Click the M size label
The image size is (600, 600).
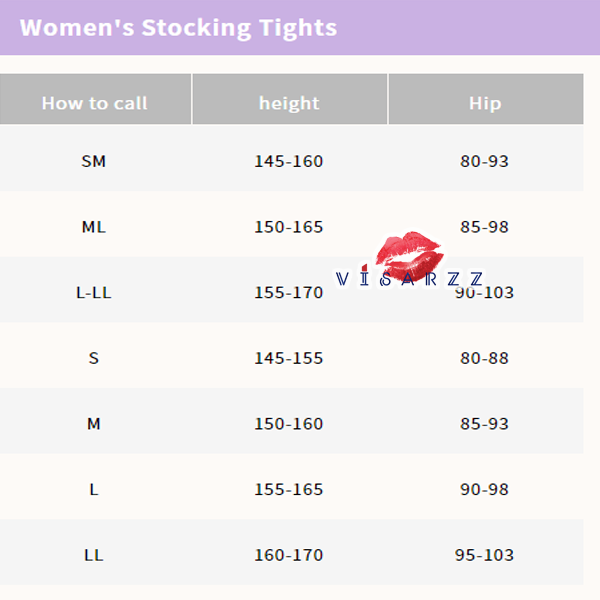click(93, 424)
